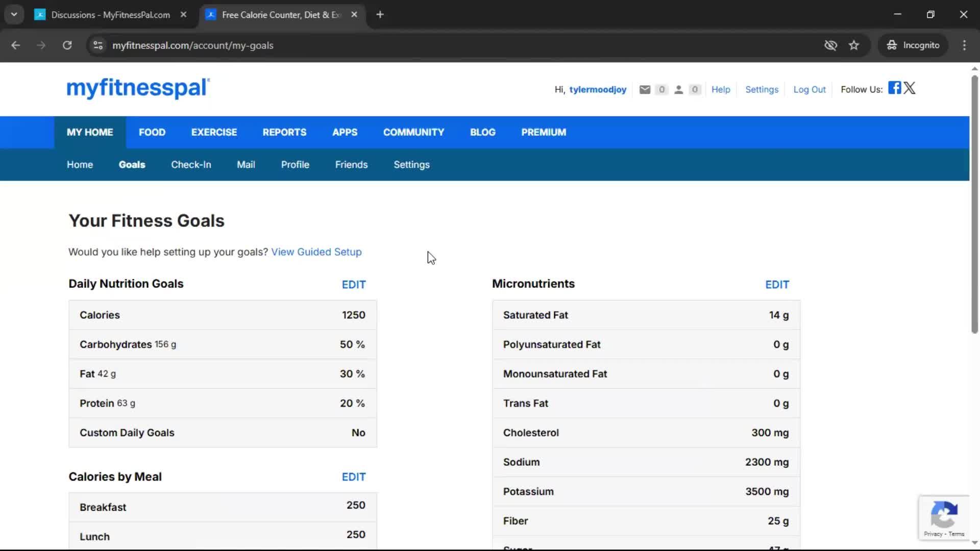Open the REPORTS menu

284,132
